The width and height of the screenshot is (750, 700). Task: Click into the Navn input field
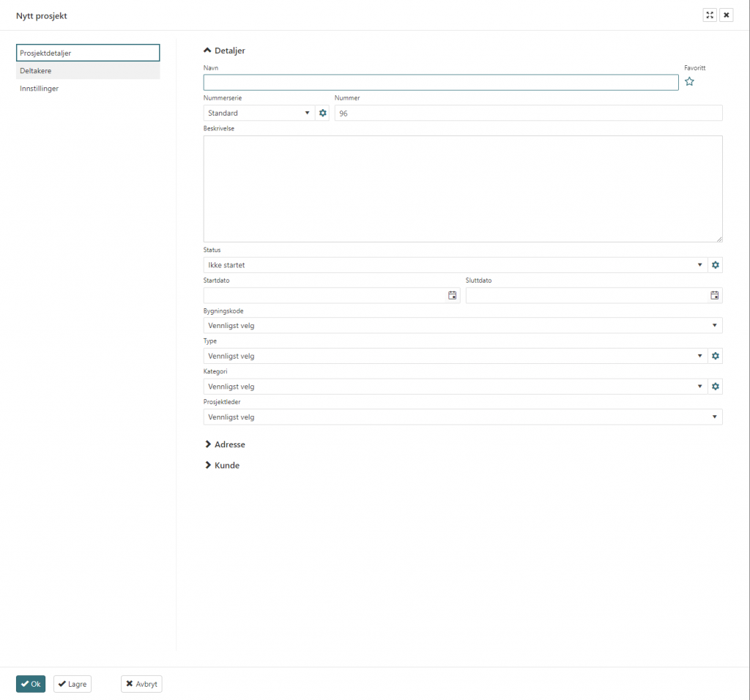[x=440, y=82]
